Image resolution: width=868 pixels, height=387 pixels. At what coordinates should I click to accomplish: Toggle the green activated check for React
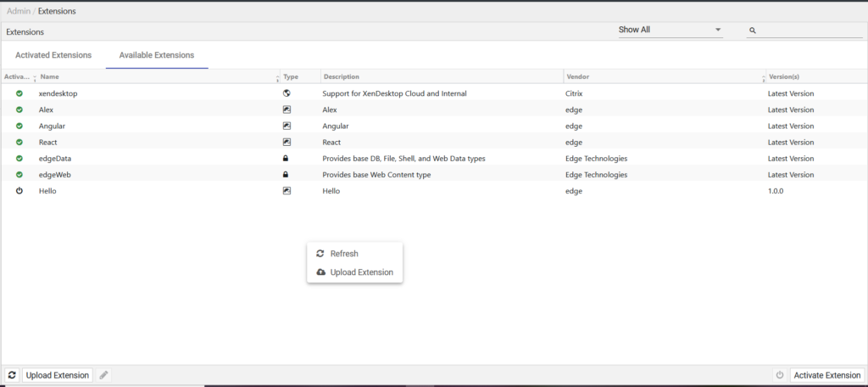pyautogui.click(x=19, y=142)
